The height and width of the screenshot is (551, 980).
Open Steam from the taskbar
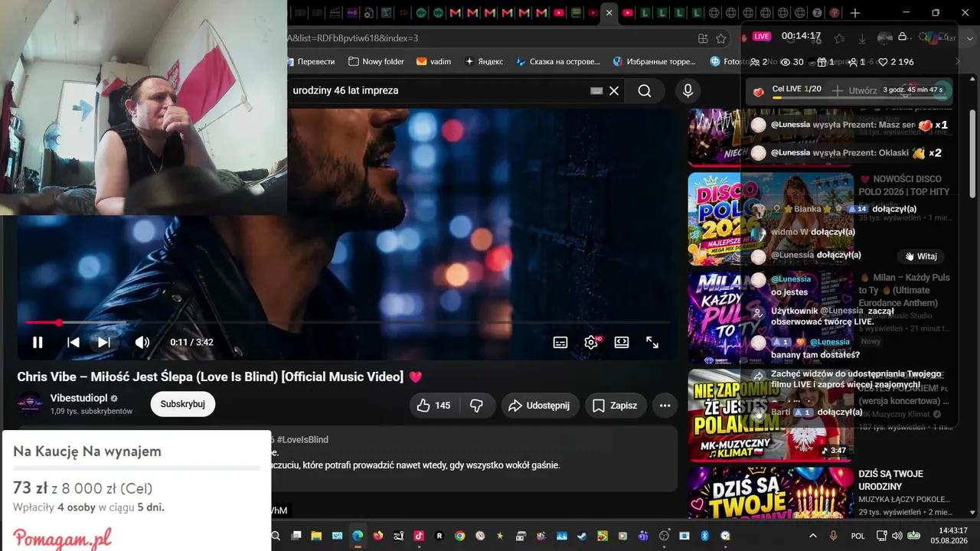(582, 536)
